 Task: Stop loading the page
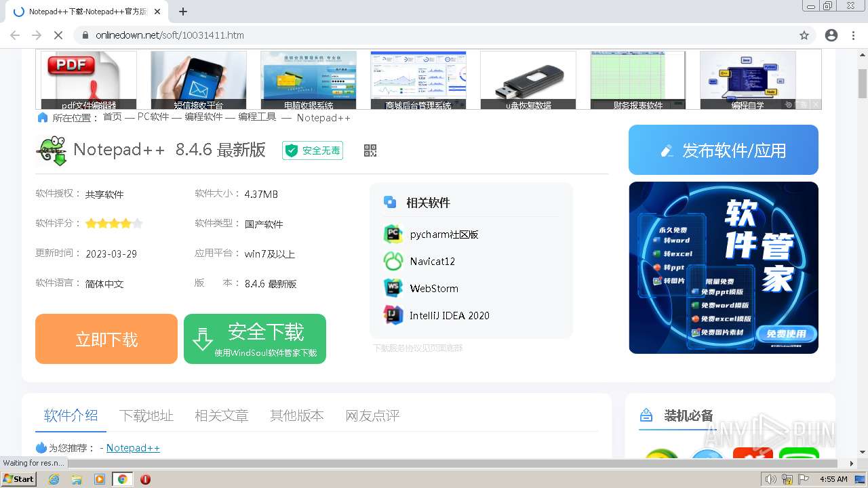tap(58, 35)
